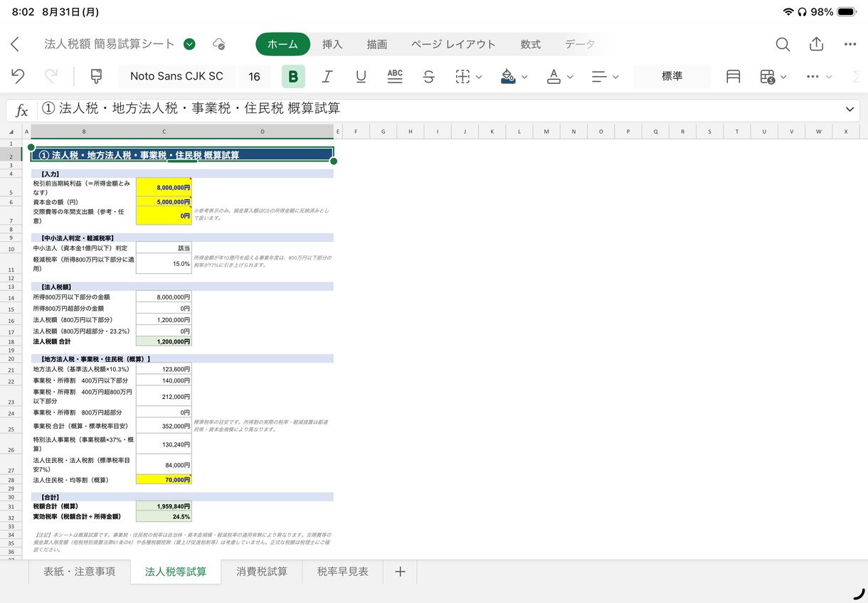Switch to the ホーム ribbon tab

coord(283,44)
